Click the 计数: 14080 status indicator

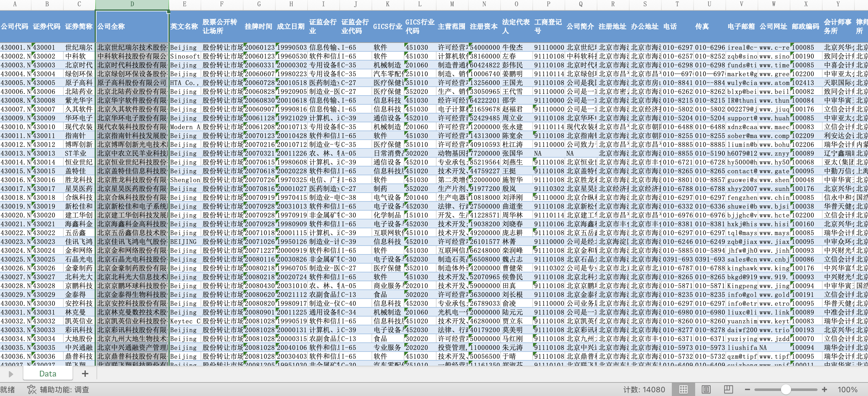coord(644,390)
